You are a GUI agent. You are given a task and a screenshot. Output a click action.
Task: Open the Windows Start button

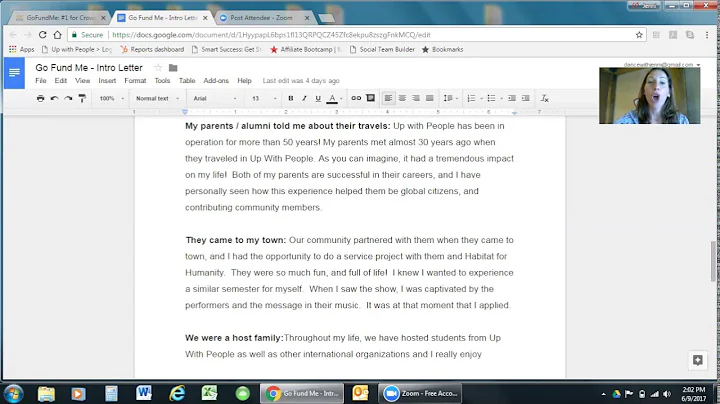[x=13, y=393]
